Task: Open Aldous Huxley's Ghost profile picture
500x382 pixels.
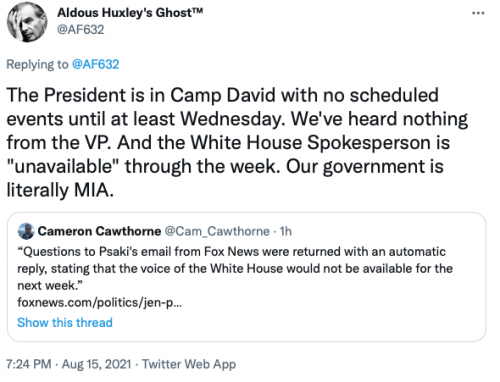Action: point(27,22)
